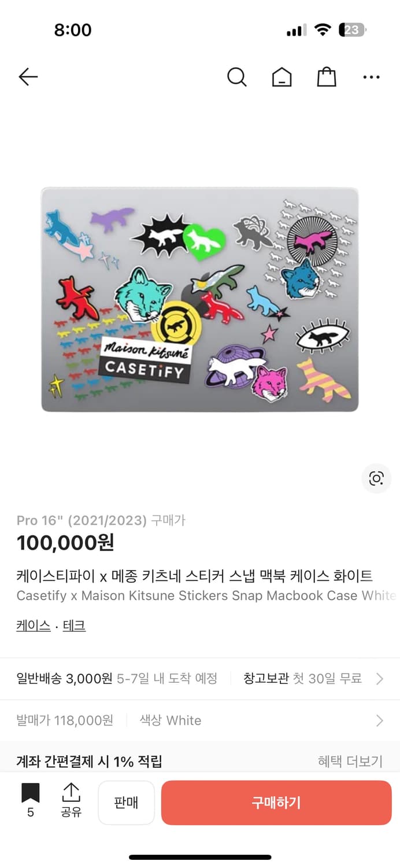Tap the 100,000원 purchase price

pyautogui.click(x=65, y=543)
